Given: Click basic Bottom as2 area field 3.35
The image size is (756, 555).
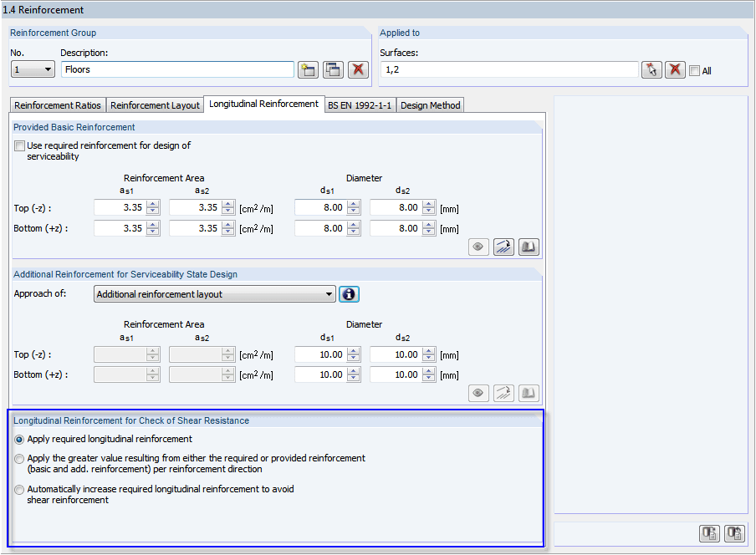Looking at the screenshot, I should point(195,228).
